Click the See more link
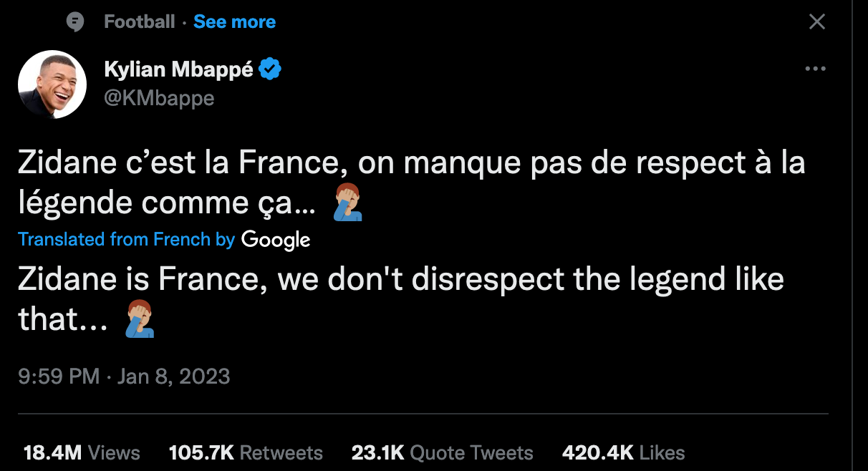This screenshot has height=471, width=868. [234, 22]
